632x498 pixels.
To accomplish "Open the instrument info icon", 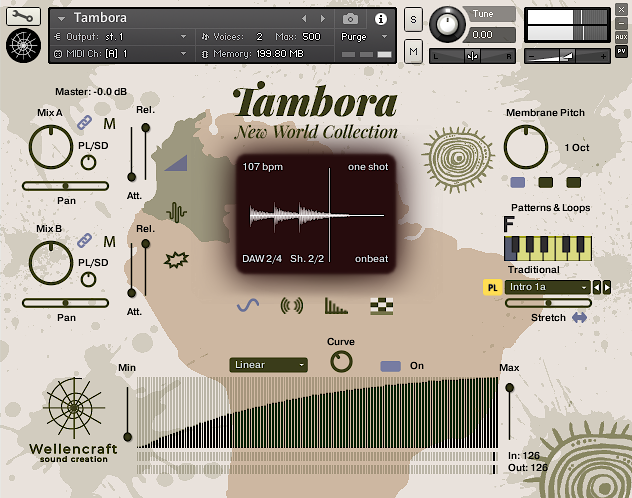I will pyautogui.click(x=380, y=19).
